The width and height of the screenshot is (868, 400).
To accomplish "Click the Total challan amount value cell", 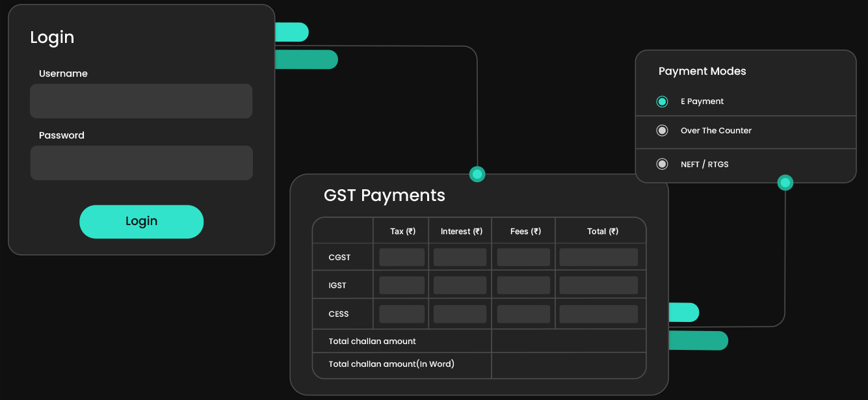I will tap(569, 341).
